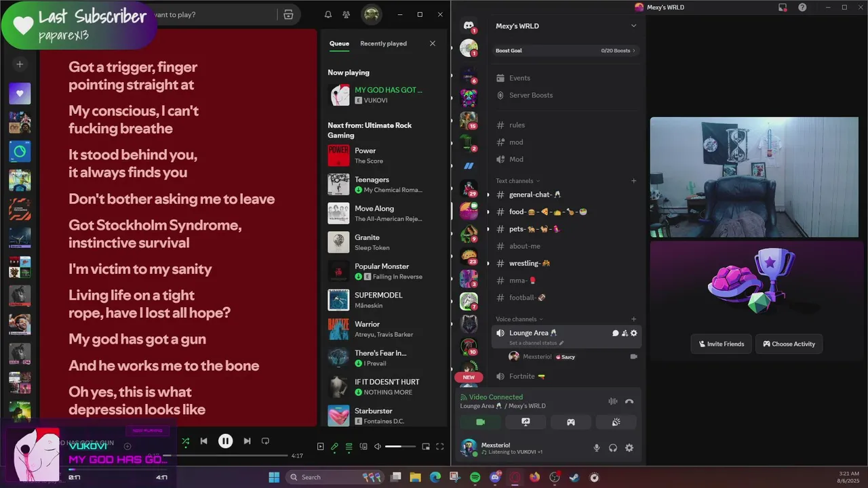Share your screen in Discord
868x488 pixels.
[x=526, y=422]
